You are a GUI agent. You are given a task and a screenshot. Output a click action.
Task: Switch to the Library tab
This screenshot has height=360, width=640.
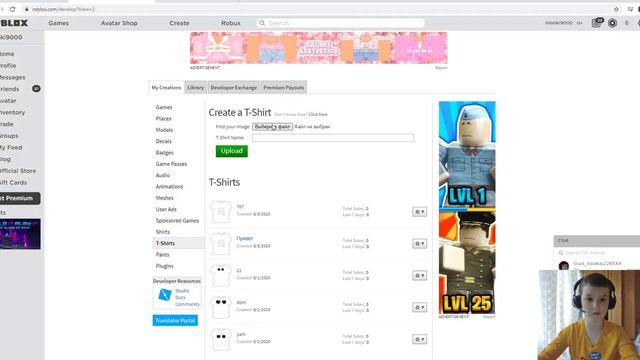(196, 87)
